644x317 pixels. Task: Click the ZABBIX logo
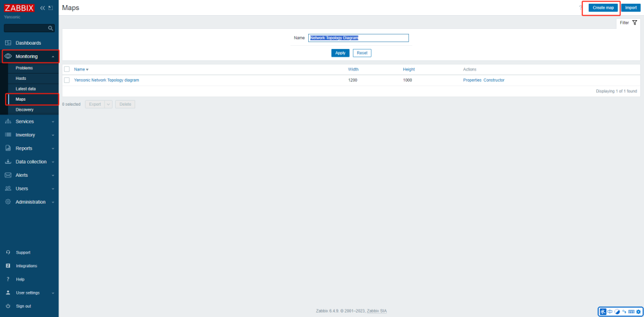[x=19, y=8]
